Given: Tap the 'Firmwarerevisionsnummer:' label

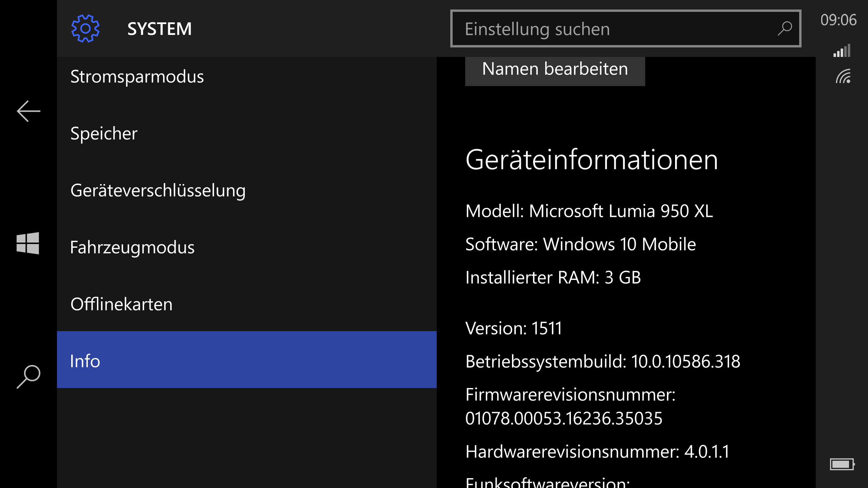Looking at the screenshot, I should click(571, 395).
